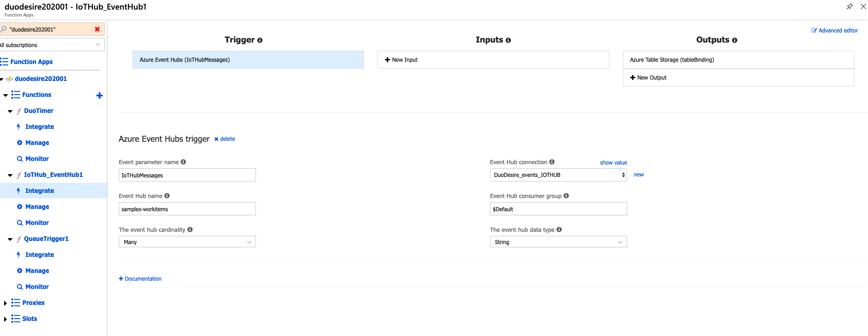Screen dimensions: 868x336
Task: Expand the Slots tree node
Action: pyautogui.click(x=5, y=319)
